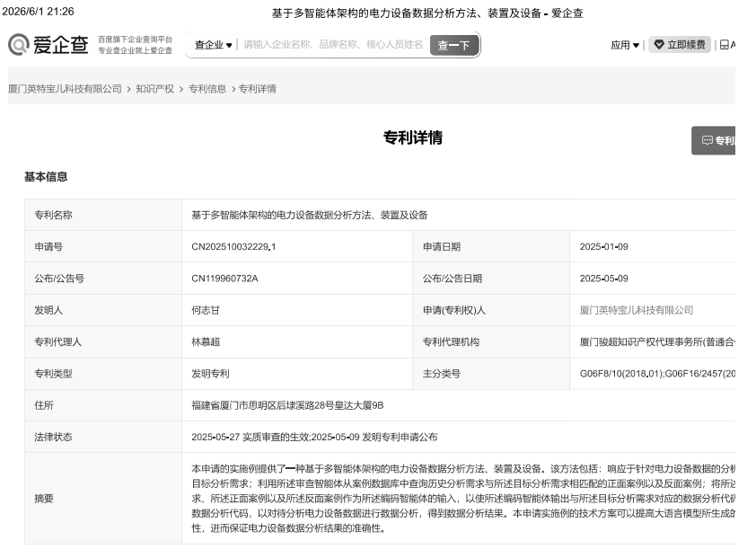Click the slogan 百度旗下企业查询平台

tap(135, 40)
